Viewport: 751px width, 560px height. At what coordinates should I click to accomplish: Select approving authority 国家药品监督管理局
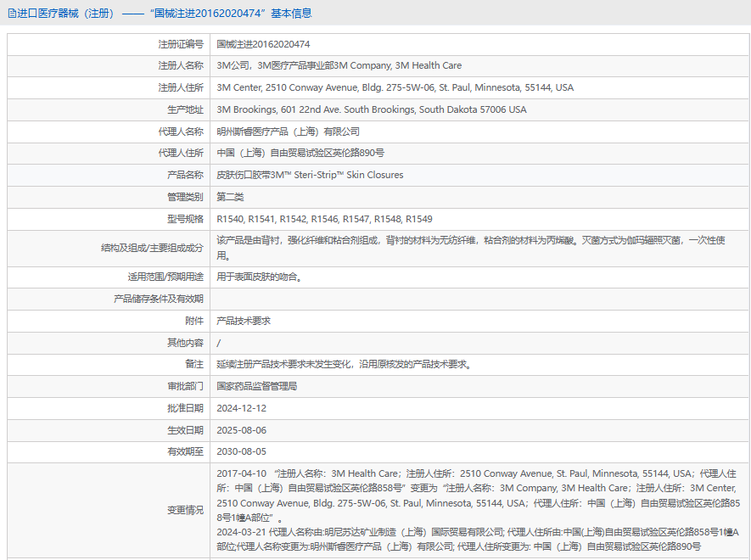click(x=257, y=387)
